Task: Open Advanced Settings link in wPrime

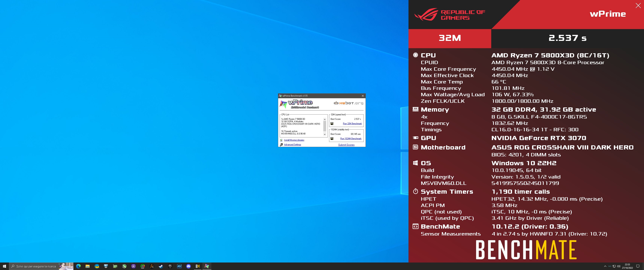Action: 292,145
